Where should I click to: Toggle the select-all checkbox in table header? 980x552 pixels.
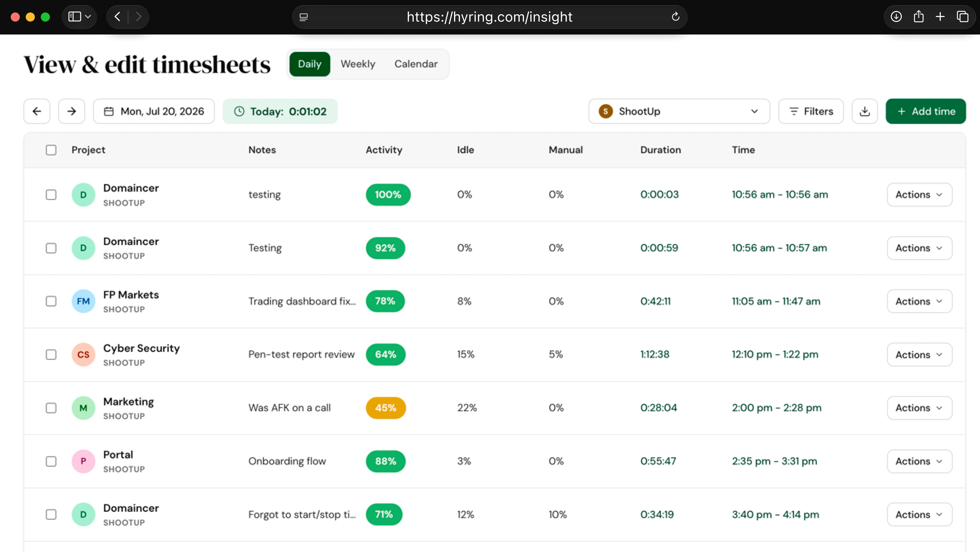click(51, 150)
